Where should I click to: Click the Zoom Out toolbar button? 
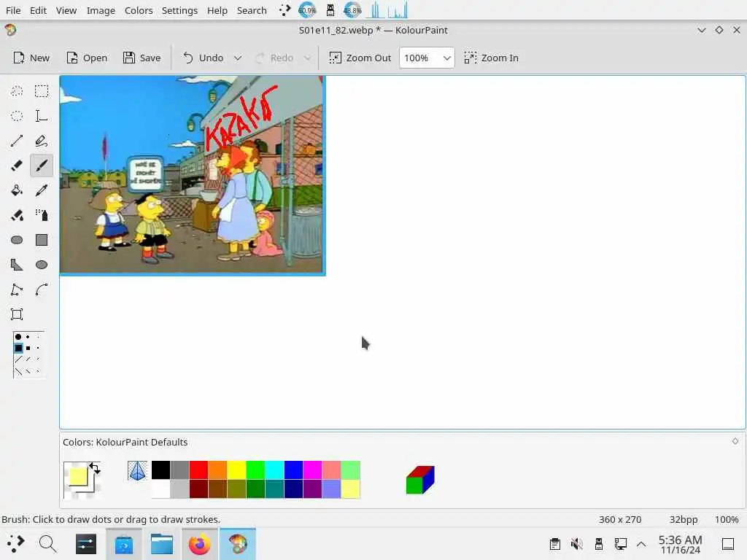(360, 58)
